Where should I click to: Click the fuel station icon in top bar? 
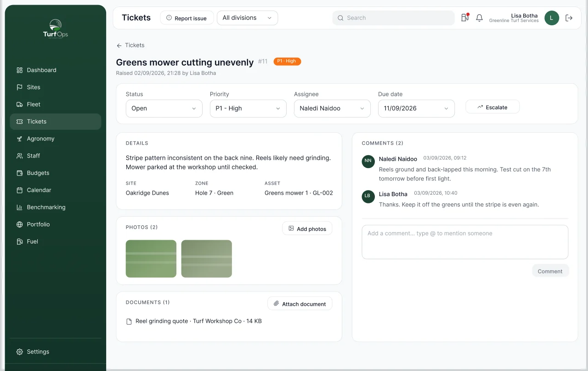pyautogui.click(x=465, y=17)
